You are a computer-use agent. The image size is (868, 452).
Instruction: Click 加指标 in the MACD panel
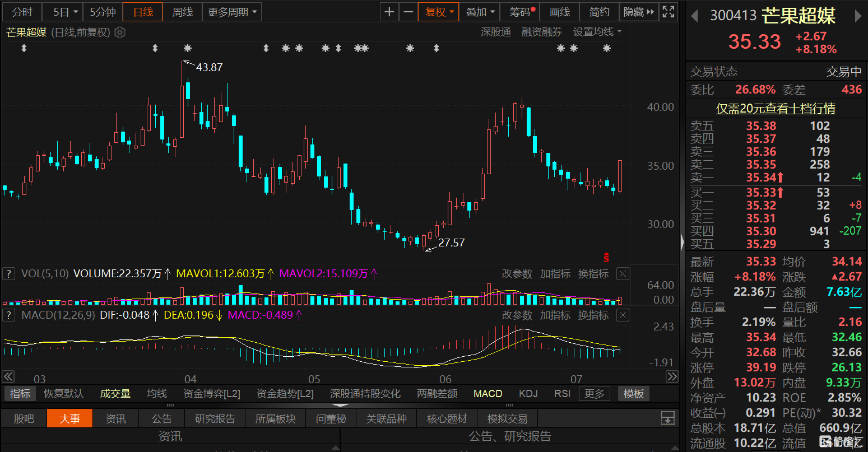coord(555,315)
